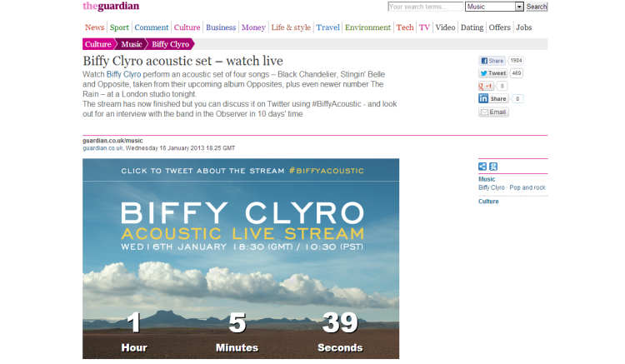
Task: Click the Biffy Clyro live stream image
Action: pos(241,259)
